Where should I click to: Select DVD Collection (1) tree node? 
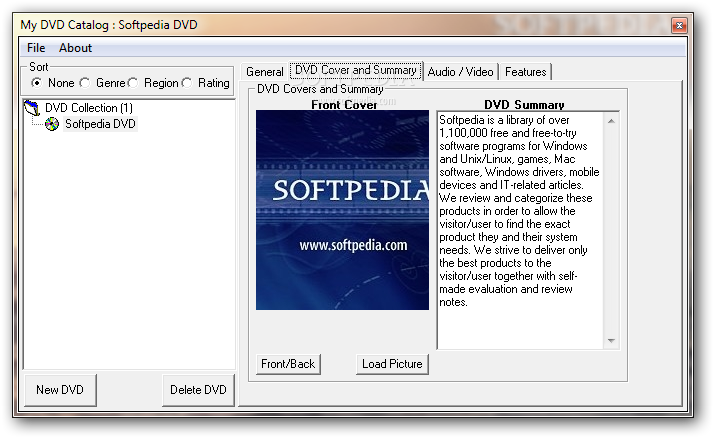[x=89, y=108]
